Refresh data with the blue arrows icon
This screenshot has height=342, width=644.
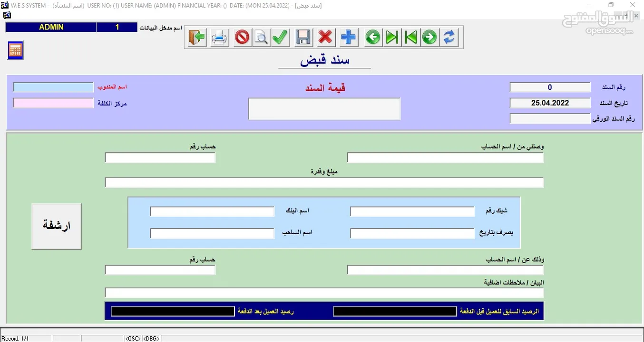[x=449, y=37]
